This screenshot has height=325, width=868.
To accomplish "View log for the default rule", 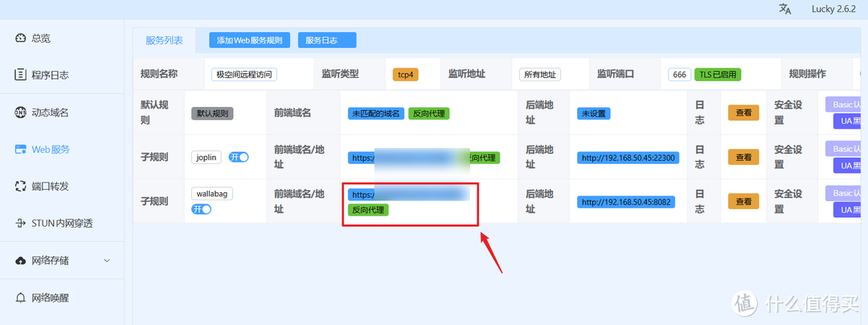I will pyautogui.click(x=743, y=113).
